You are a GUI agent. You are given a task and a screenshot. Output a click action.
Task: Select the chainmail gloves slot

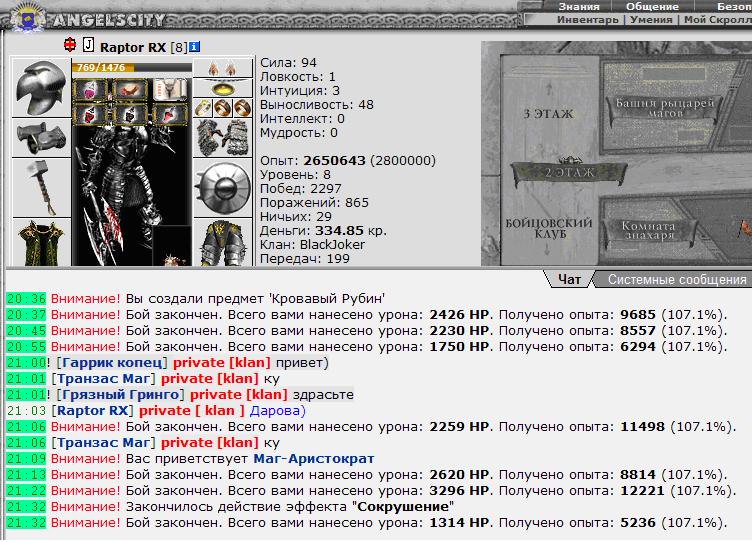(223, 138)
